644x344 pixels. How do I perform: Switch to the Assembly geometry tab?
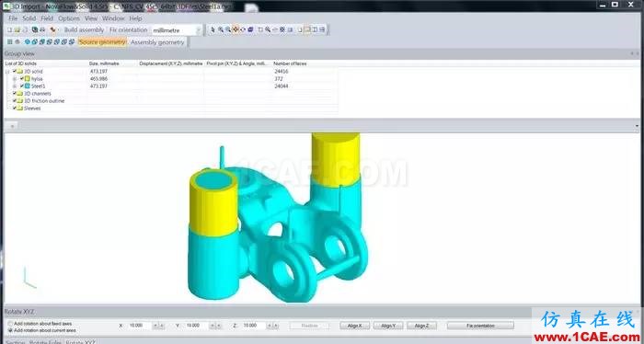pos(157,42)
